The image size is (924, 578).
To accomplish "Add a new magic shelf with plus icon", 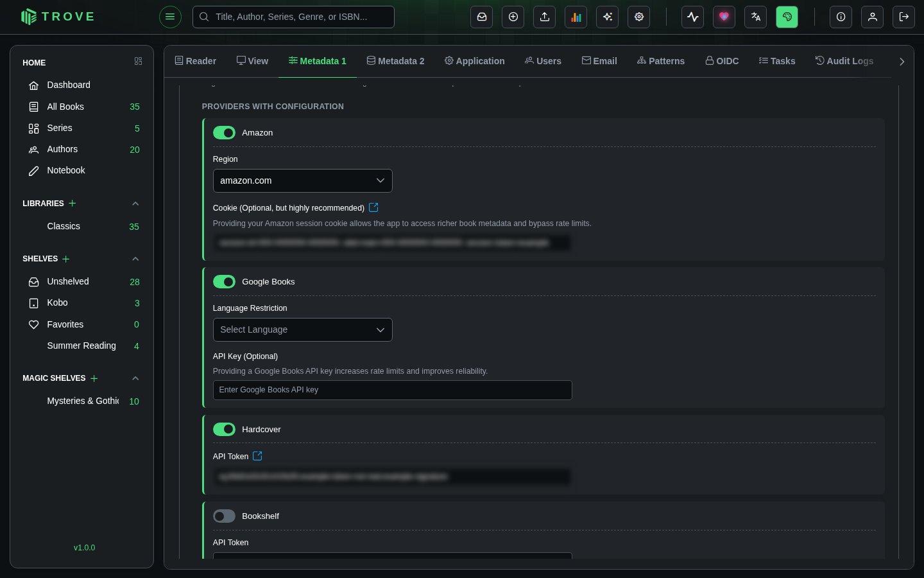I will [94, 378].
